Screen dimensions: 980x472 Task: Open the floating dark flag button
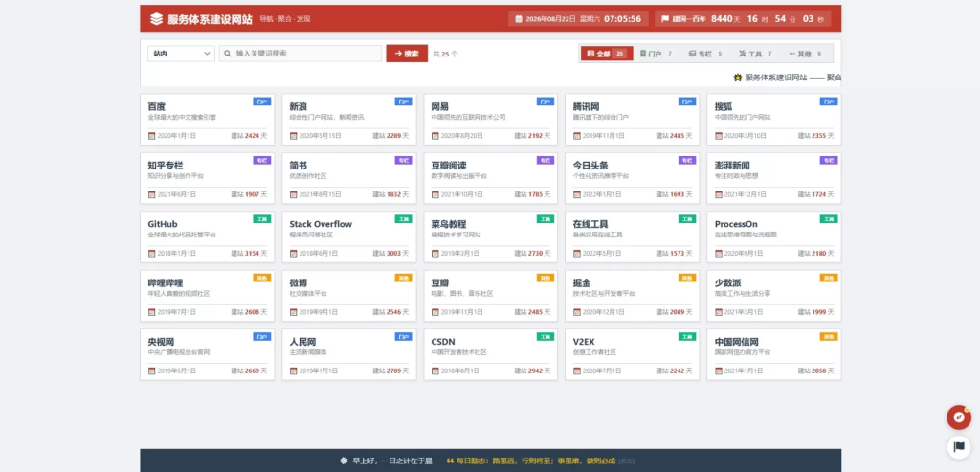959,446
